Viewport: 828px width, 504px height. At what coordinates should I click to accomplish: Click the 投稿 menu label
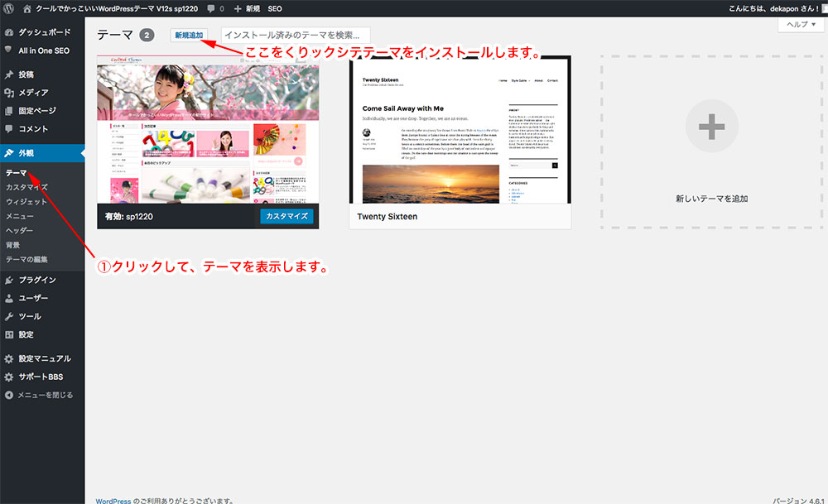click(x=26, y=74)
